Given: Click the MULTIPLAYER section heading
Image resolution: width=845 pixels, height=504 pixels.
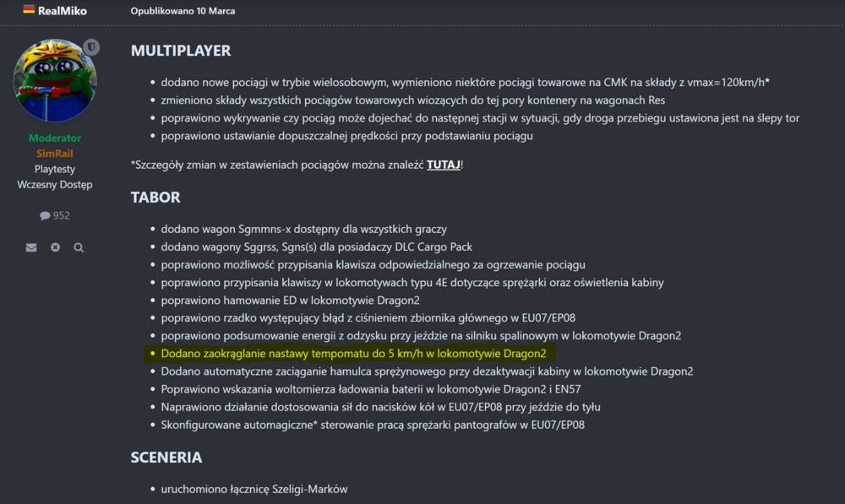Looking at the screenshot, I should pyautogui.click(x=181, y=51).
